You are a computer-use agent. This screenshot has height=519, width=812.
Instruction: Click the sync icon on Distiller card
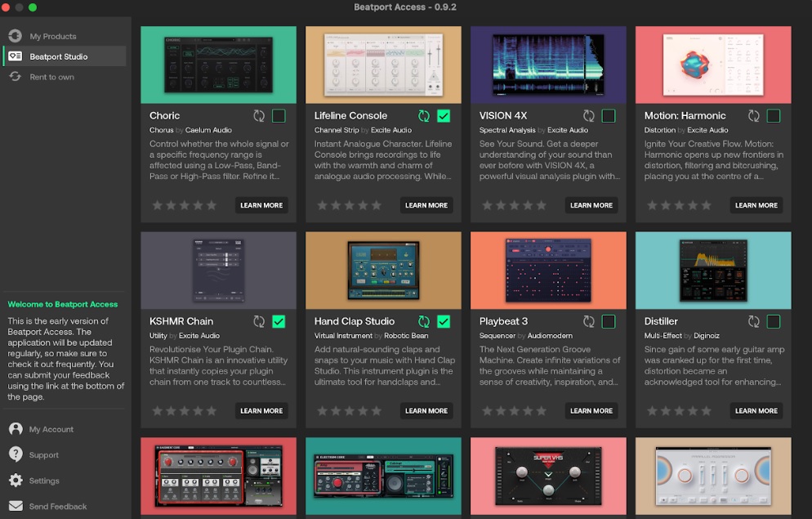(x=753, y=322)
